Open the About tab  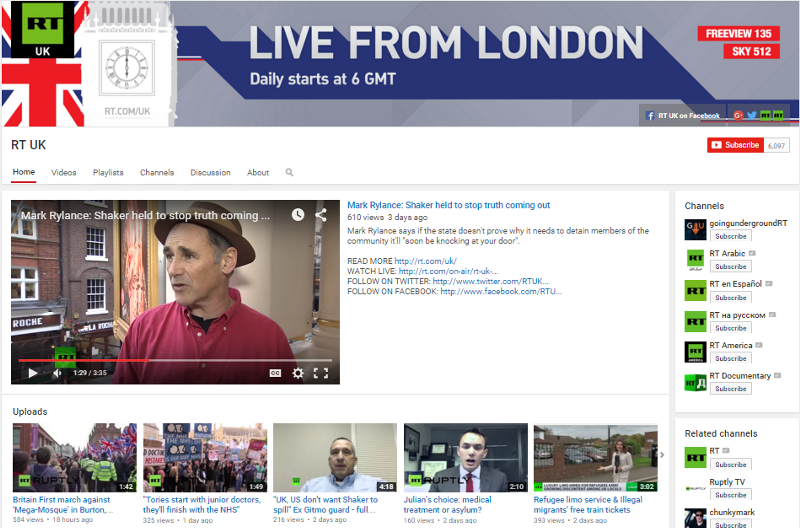(258, 172)
